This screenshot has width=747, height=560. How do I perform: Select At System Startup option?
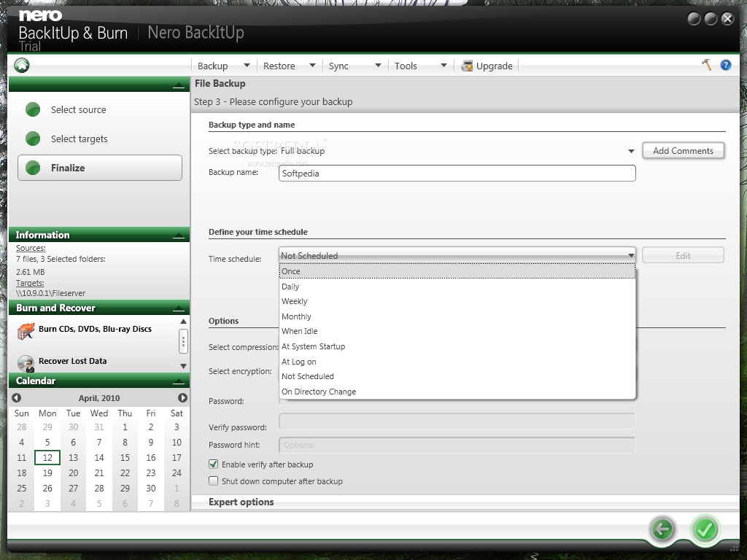[457, 346]
